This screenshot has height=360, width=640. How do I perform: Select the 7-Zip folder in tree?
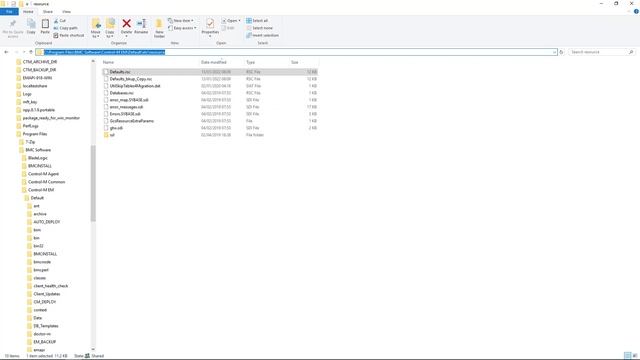pyautogui.click(x=30, y=142)
